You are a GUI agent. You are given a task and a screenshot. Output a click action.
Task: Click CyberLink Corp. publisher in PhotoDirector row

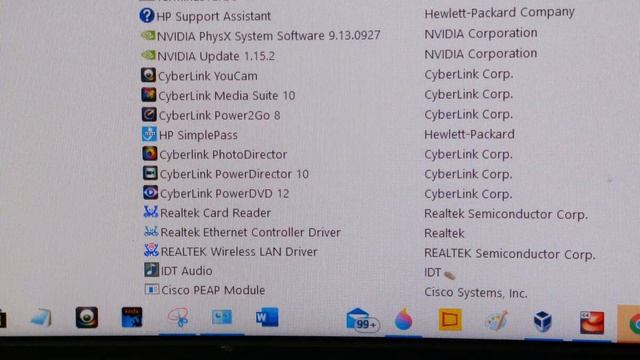(x=469, y=154)
